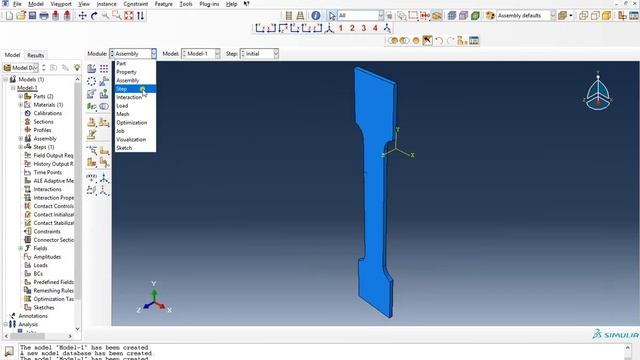The image size is (640, 360).
Task: Open the Query information tool
Action: (x=316, y=16)
